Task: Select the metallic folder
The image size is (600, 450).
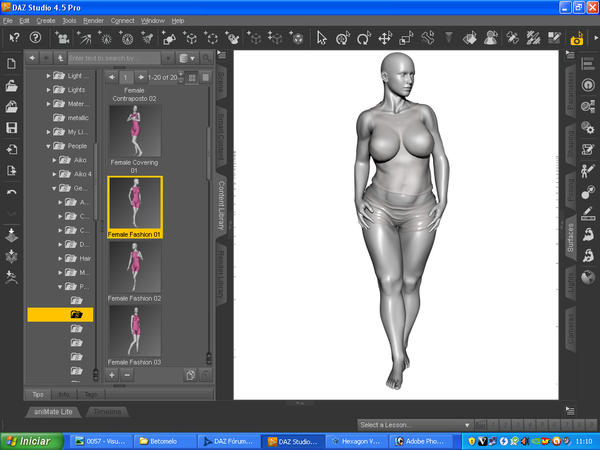Action: pyautogui.click(x=71, y=118)
